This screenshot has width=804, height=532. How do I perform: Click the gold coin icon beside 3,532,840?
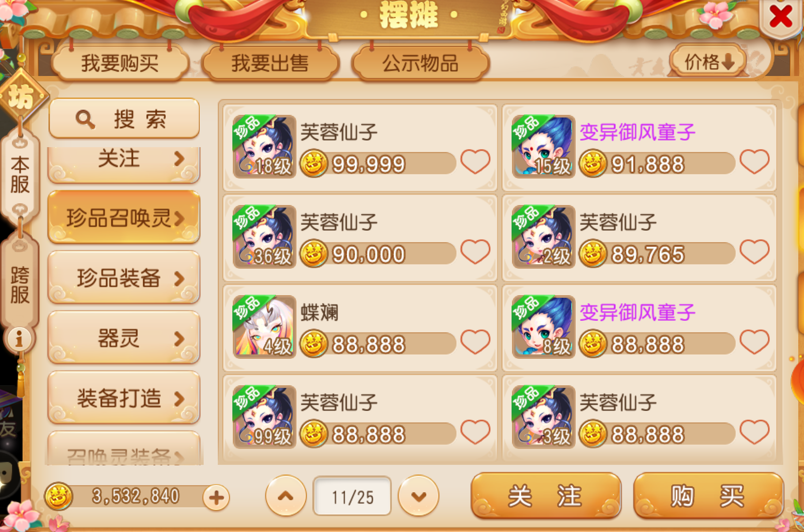pyautogui.click(x=58, y=496)
